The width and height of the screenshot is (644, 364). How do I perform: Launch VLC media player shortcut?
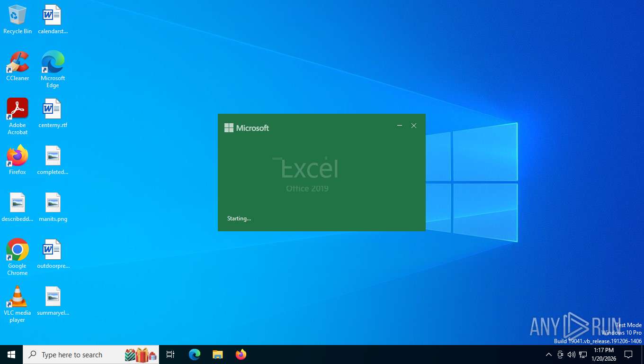[18, 304]
